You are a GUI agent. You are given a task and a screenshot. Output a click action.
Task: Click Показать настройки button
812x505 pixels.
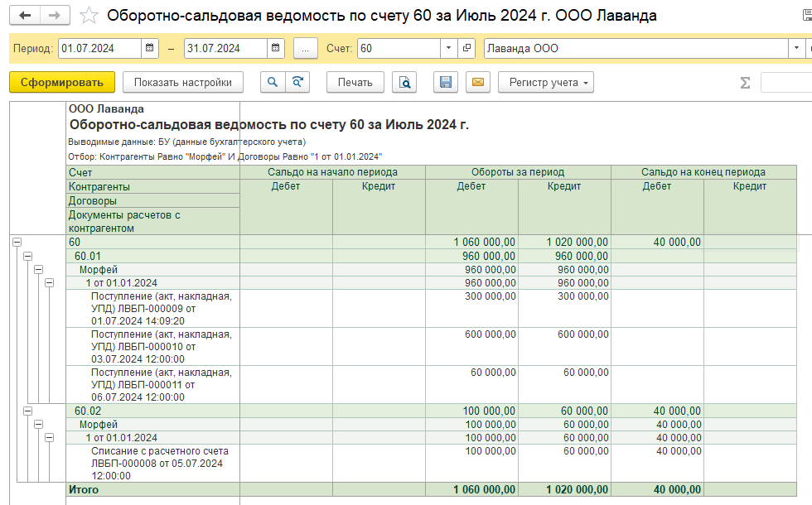183,82
